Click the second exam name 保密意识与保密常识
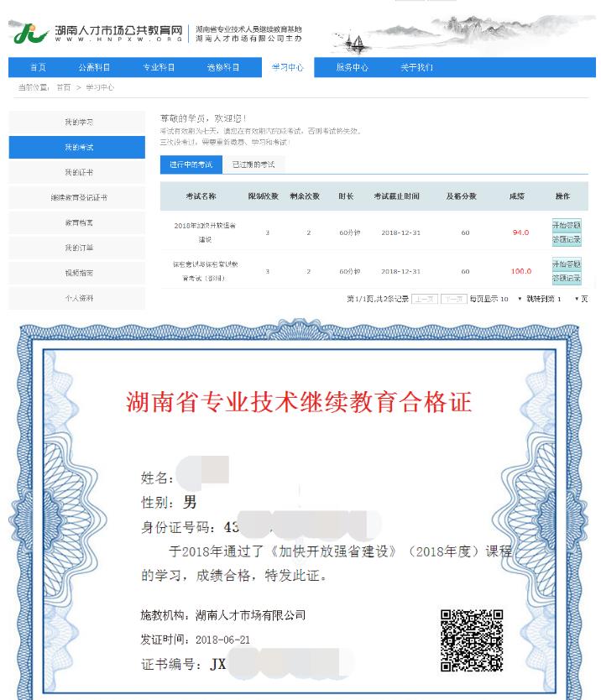 tap(205, 271)
